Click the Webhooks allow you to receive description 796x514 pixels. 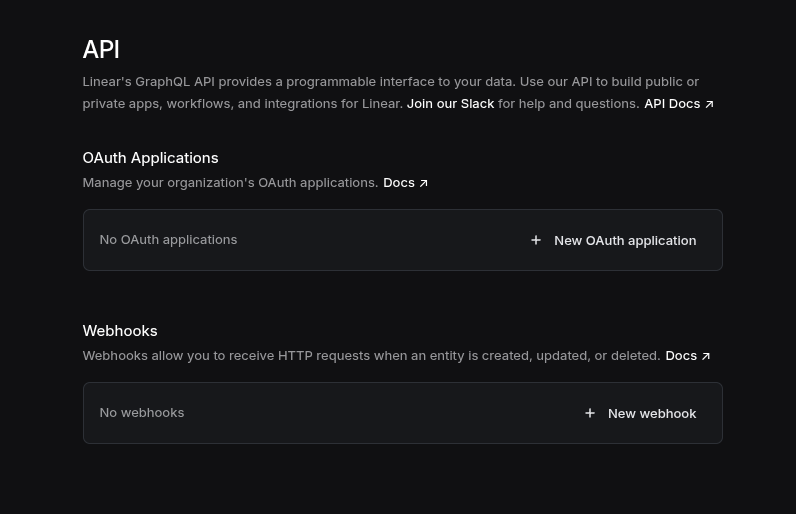(x=371, y=355)
